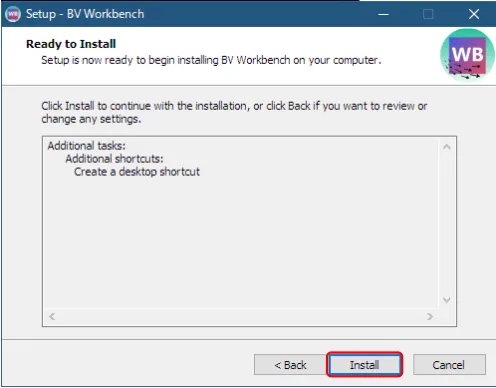Select the 'Additional tasks:' line
This screenshot has width=496, height=388.
pyautogui.click(x=87, y=146)
